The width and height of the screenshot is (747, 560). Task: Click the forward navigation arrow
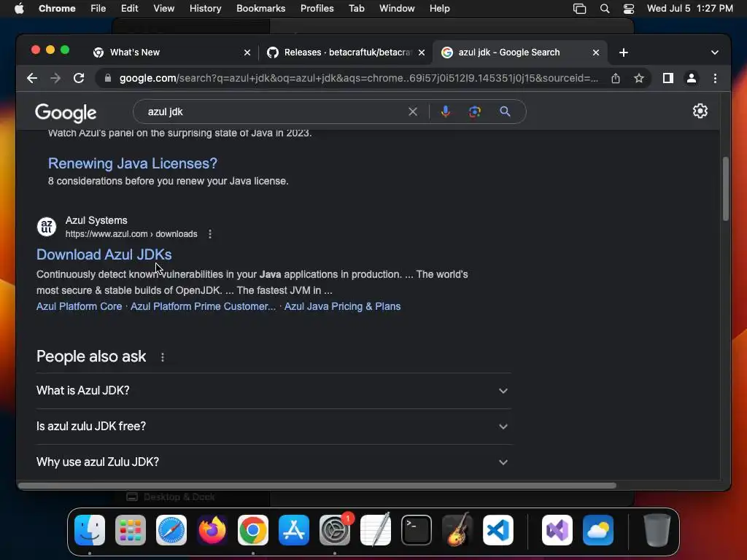[55, 78]
